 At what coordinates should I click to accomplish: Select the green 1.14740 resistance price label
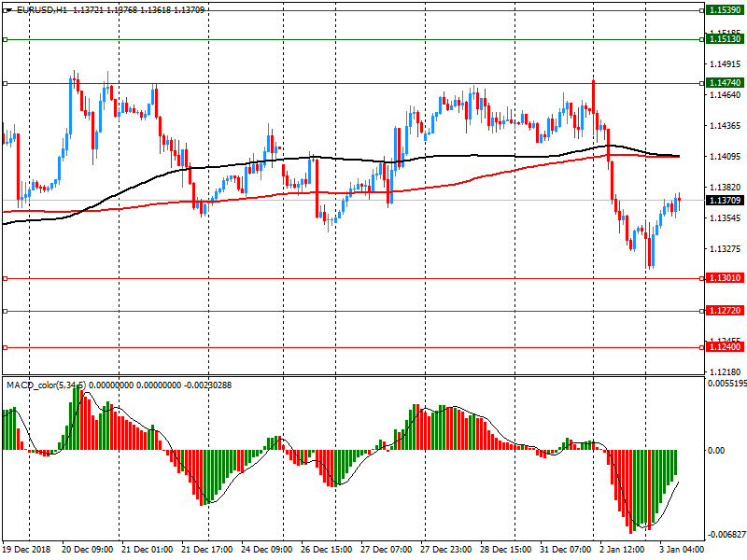tap(725, 83)
